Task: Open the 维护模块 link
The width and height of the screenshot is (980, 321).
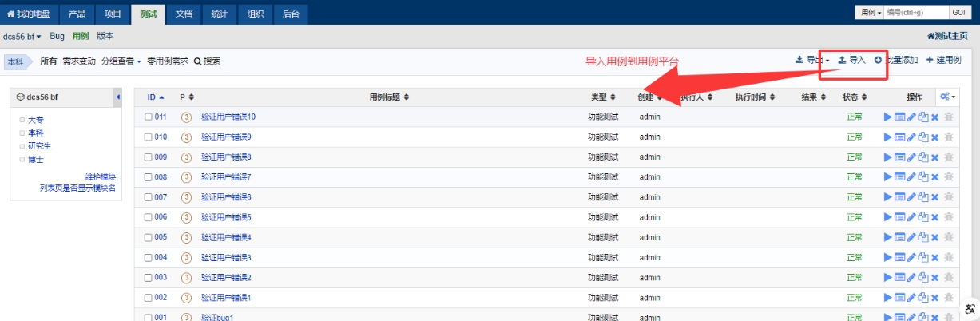Action: 101,177
